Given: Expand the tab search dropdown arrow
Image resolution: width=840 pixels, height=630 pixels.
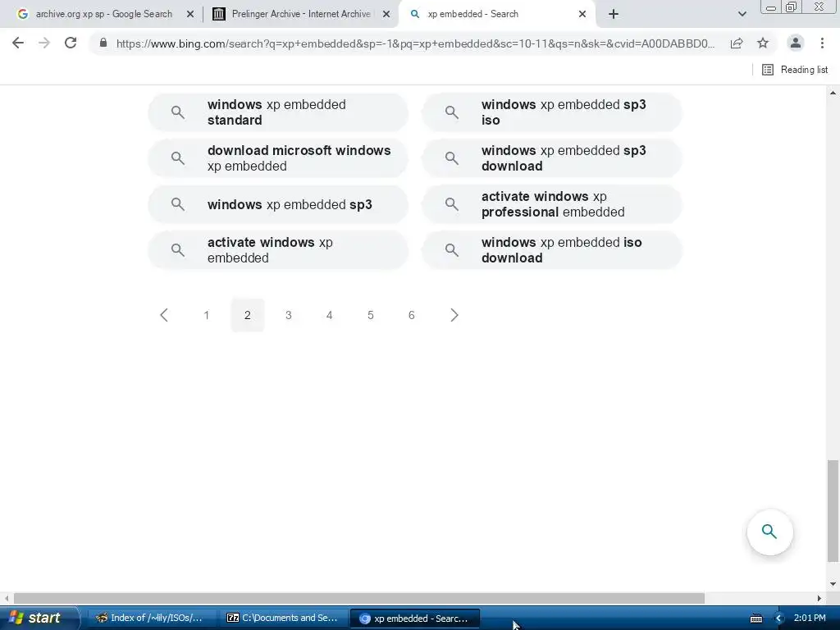Looking at the screenshot, I should [x=742, y=14].
